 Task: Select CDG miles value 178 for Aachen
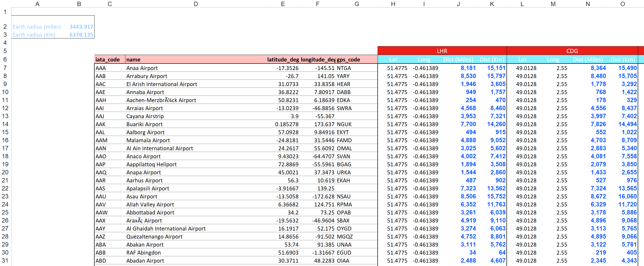(588, 100)
